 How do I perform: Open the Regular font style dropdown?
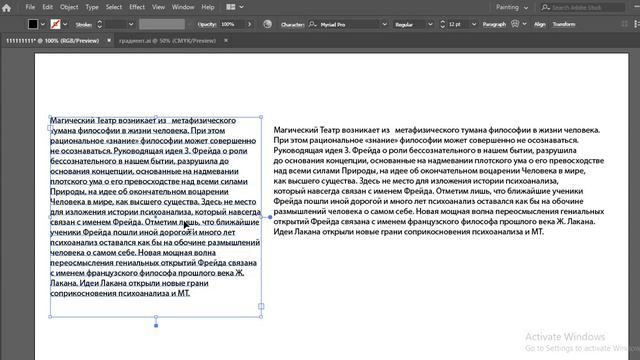tap(430, 24)
